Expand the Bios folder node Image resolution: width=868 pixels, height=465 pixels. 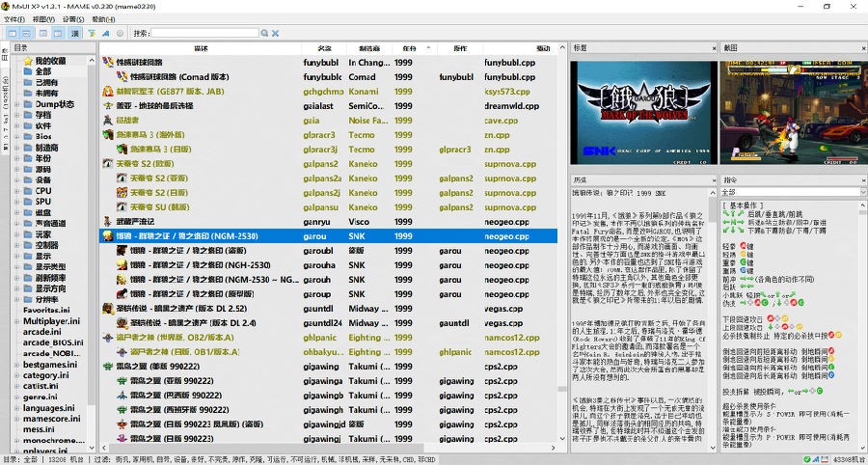point(16,136)
